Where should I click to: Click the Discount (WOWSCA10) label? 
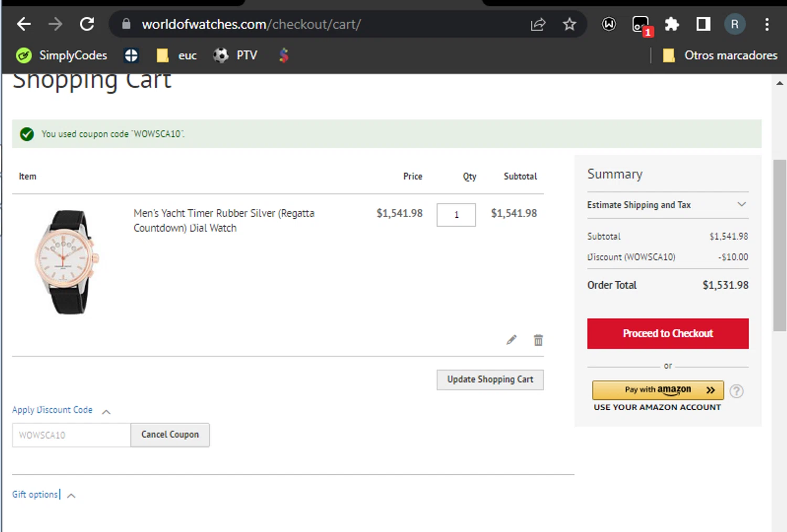[631, 257]
